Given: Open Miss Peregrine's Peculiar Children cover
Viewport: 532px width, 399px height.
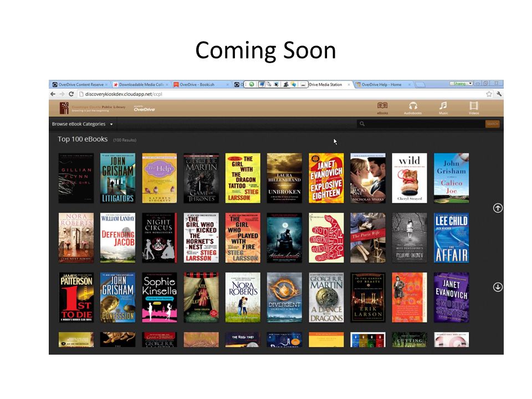Looking at the screenshot, I should pyautogui.click(x=410, y=238).
